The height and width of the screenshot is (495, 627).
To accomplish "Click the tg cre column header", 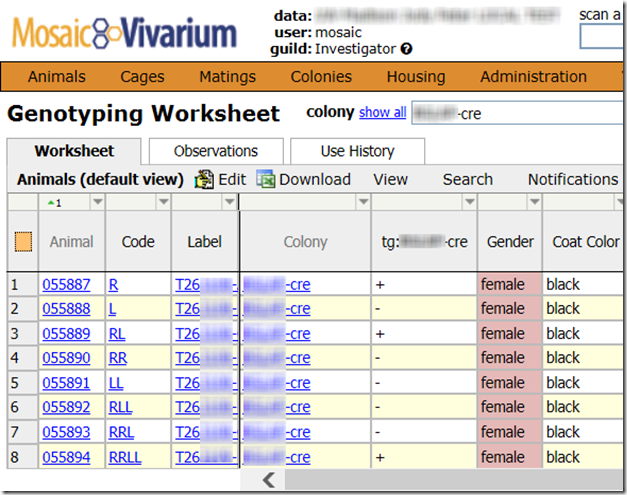I will 424,242.
